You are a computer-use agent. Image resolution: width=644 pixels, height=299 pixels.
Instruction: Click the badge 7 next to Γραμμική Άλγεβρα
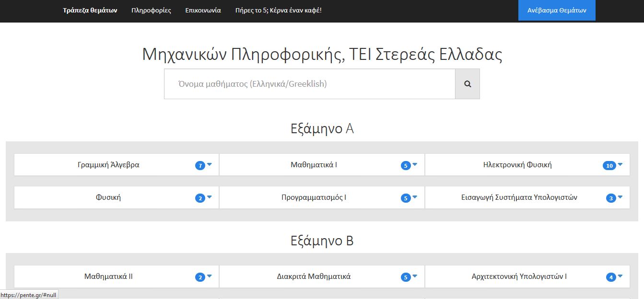[200, 166]
